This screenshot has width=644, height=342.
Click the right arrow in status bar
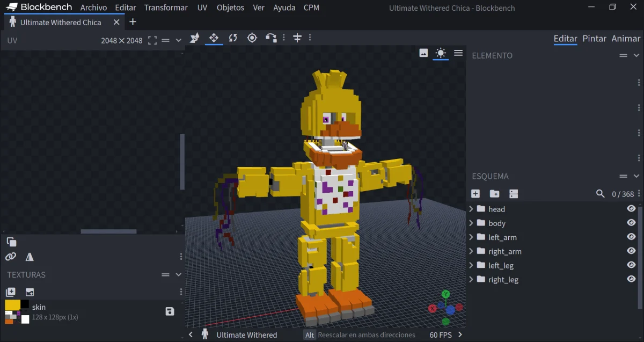pyautogui.click(x=460, y=334)
